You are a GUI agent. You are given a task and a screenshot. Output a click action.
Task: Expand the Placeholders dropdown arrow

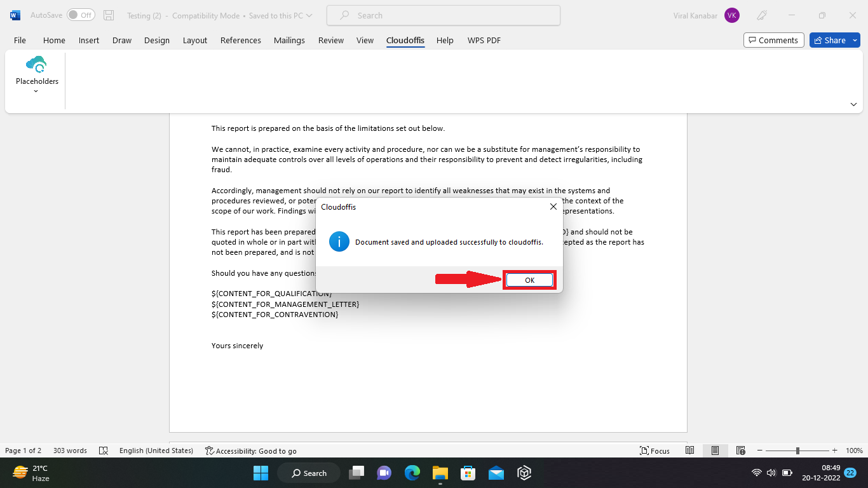(36, 91)
